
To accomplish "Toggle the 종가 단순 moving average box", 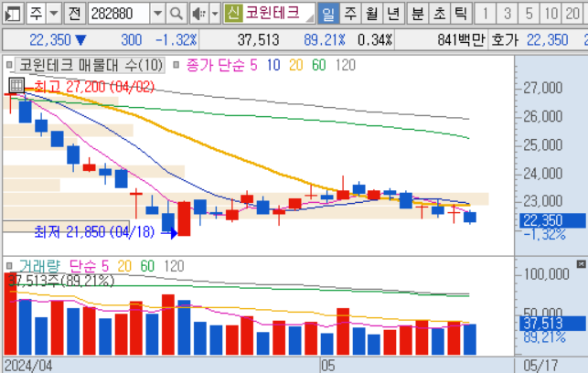I will 176,65.
